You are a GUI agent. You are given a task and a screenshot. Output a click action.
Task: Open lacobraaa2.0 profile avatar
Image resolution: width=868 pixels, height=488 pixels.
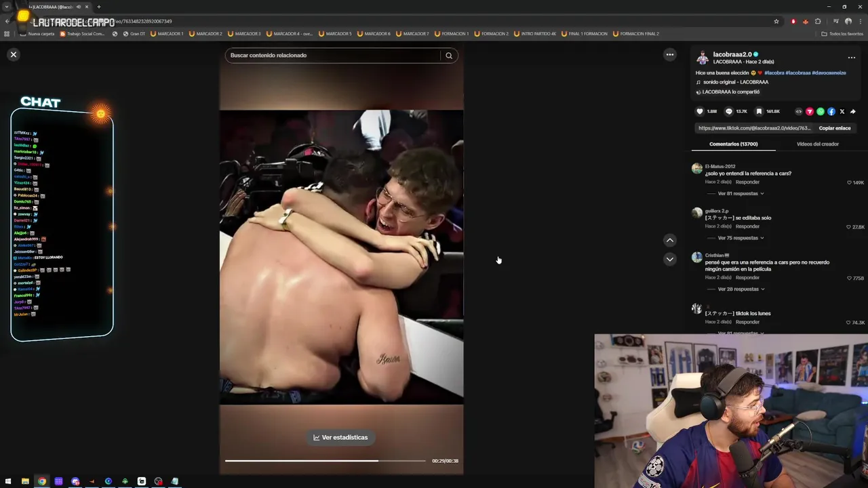[703, 58]
